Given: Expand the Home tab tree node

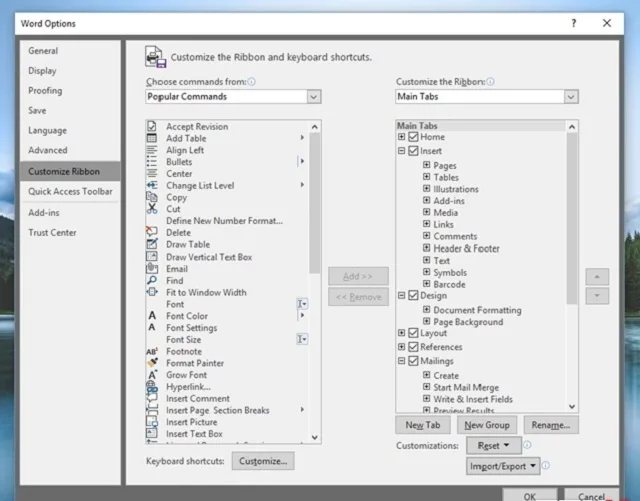Looking at the screenshot, I should pyautogui.click(x=402, y=137).
